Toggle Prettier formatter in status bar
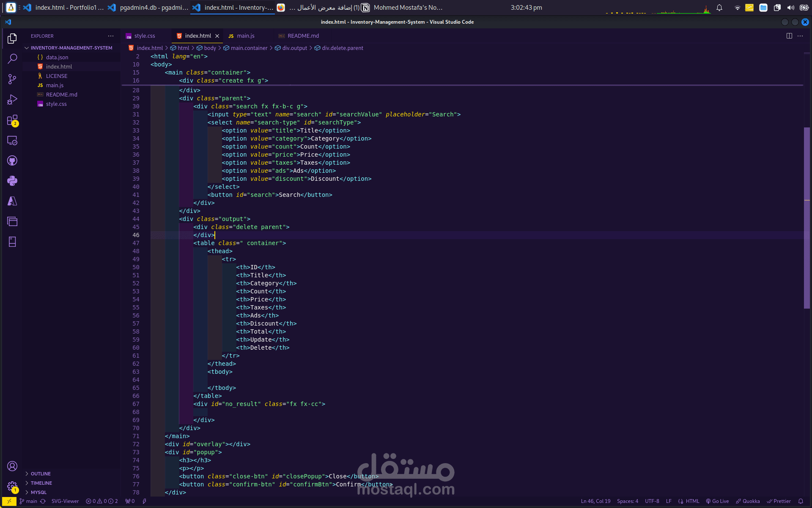The height and width of the screenshot is (508, 812). 779,501
